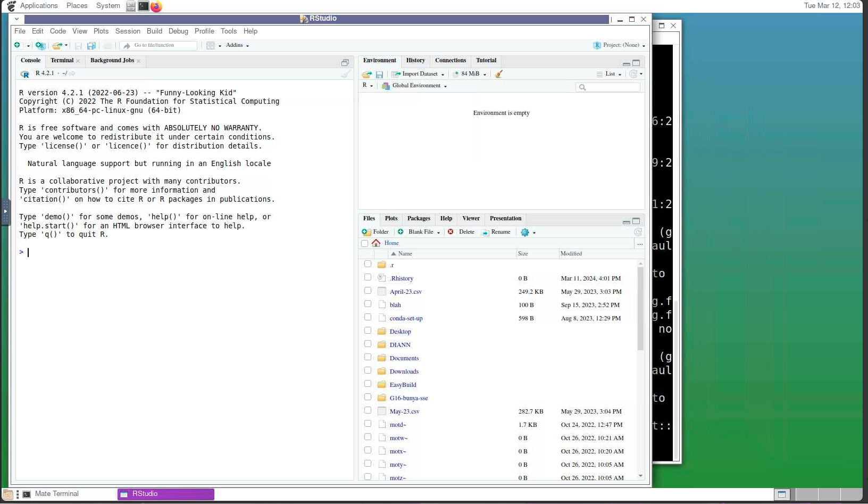This screenshot has width=868, height=504.
Task: Click the Files pane vertical scrollbar
Action: [x=640, y=309]
